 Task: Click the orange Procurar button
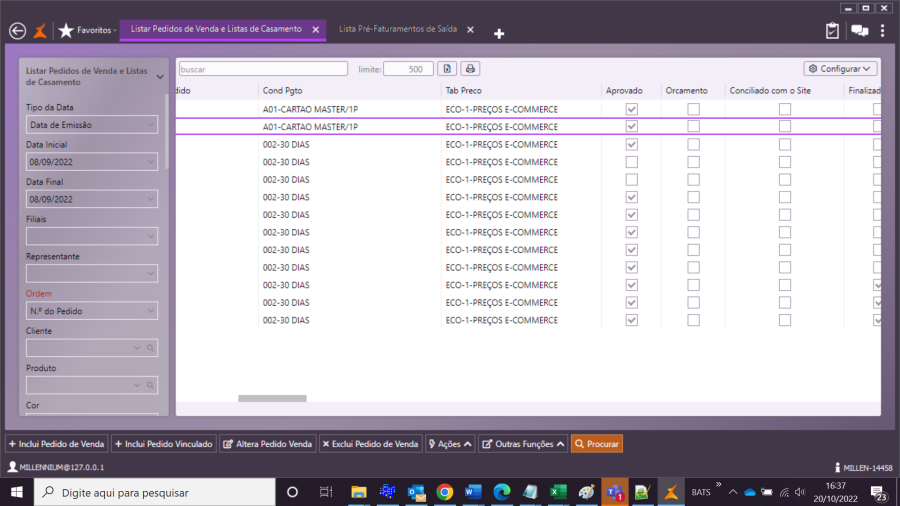point(597,444)
